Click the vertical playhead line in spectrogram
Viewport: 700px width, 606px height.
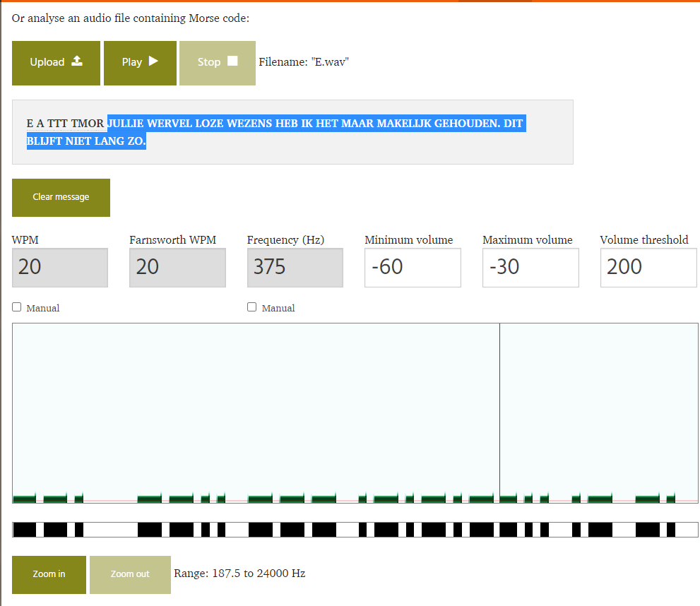(x=499, y=410)
